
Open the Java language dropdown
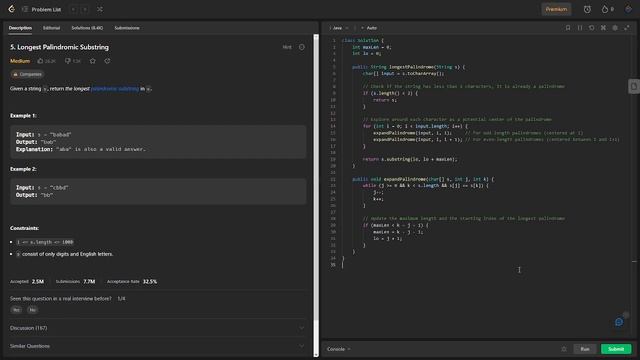pyautogui.click(x=339, y=28)
